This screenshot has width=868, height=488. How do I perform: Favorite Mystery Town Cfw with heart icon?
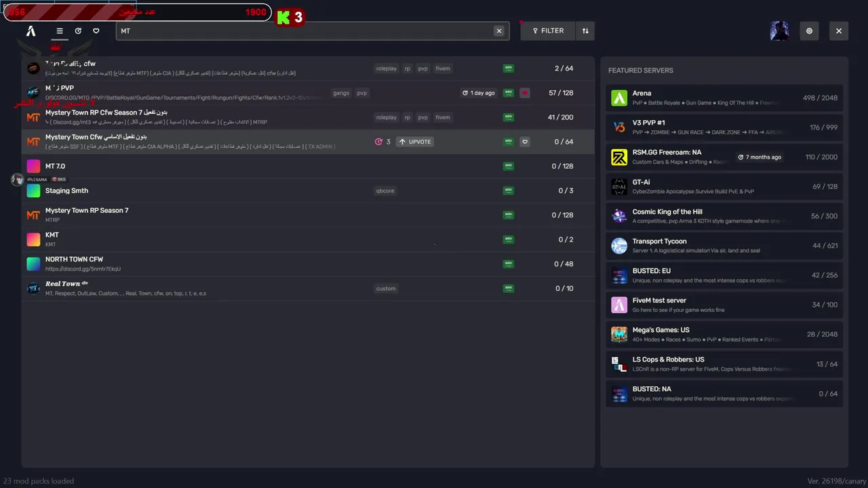pos(525,142)
